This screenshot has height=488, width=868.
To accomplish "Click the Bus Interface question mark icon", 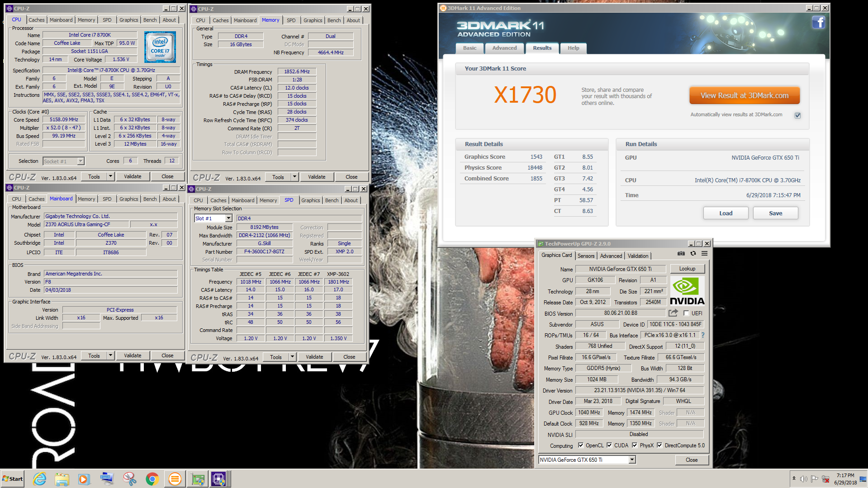I will click(x=703, y=335).
